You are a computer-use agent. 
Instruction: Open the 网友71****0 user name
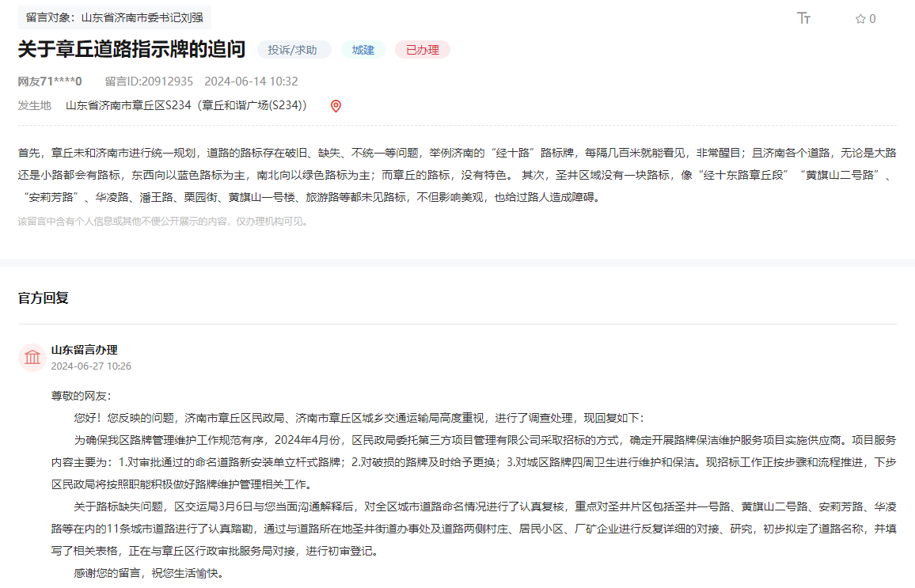coord(50,81)
